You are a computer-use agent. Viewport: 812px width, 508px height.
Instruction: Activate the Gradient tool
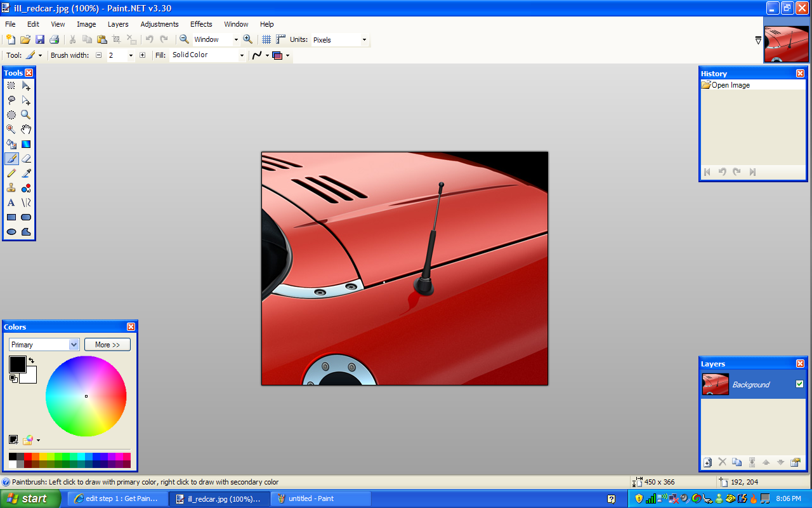pyautogui.click(x=26, y=144)
